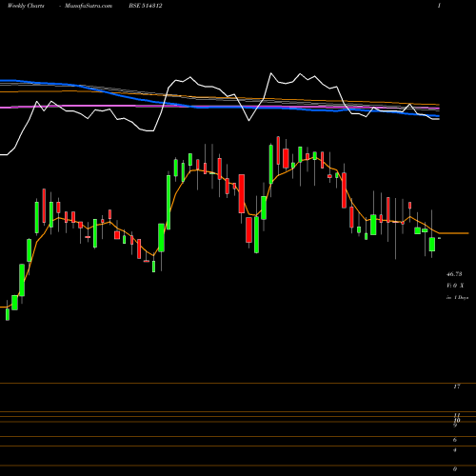The image size is (476, 476).
Task: Click the "in 1 Days" label
Action: 457,298
